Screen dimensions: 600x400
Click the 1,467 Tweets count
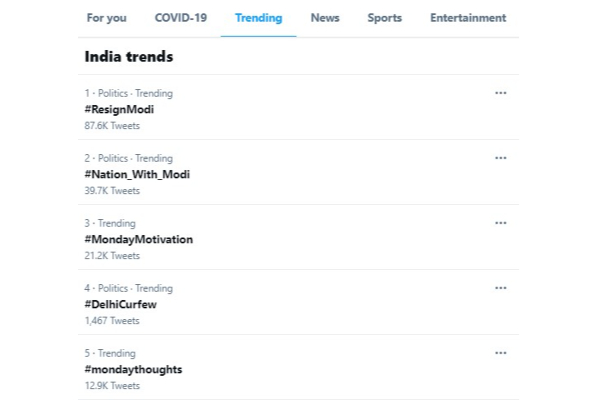click(112, 321)
